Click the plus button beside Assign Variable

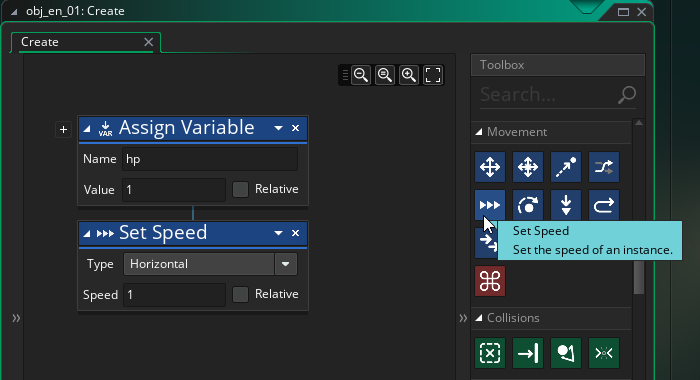(63, 129)
